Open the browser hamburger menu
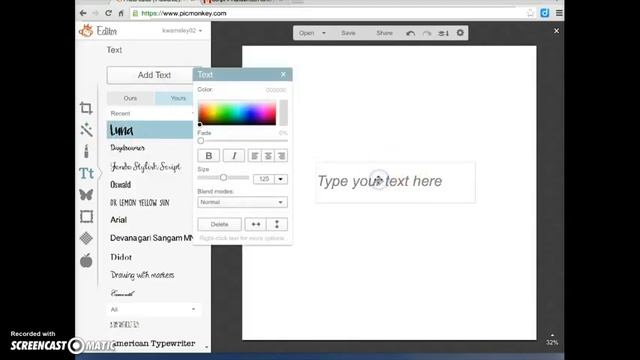This screenshot has width=640, height=360. coord(559,13)
